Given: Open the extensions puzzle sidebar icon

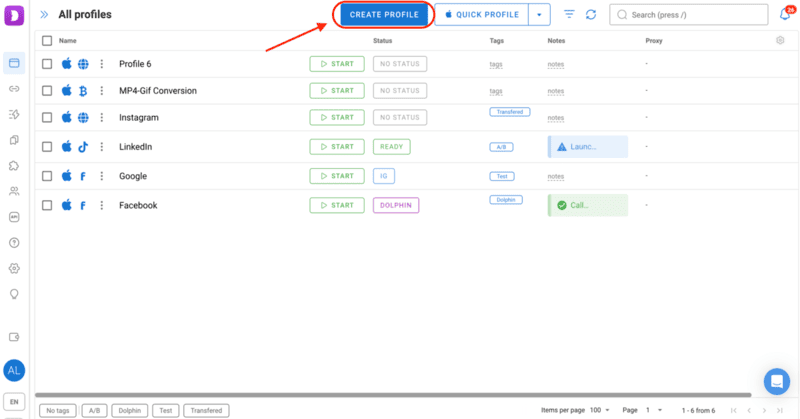Looking at the screenshot, I should (x=14, y=166).
